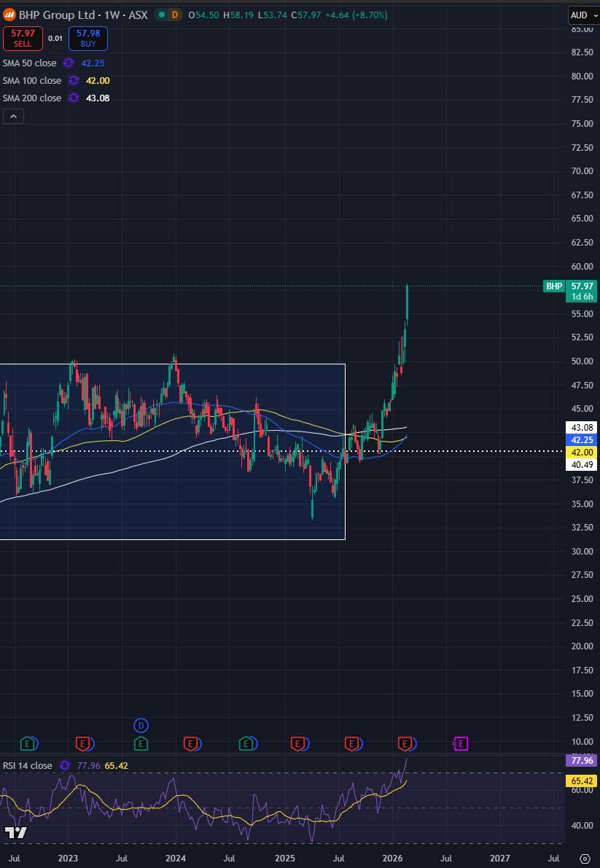The height and width of the screenshot is (868, 600).
Task: Click the RSI 14 refresh icon
Action: coord(65,765)
